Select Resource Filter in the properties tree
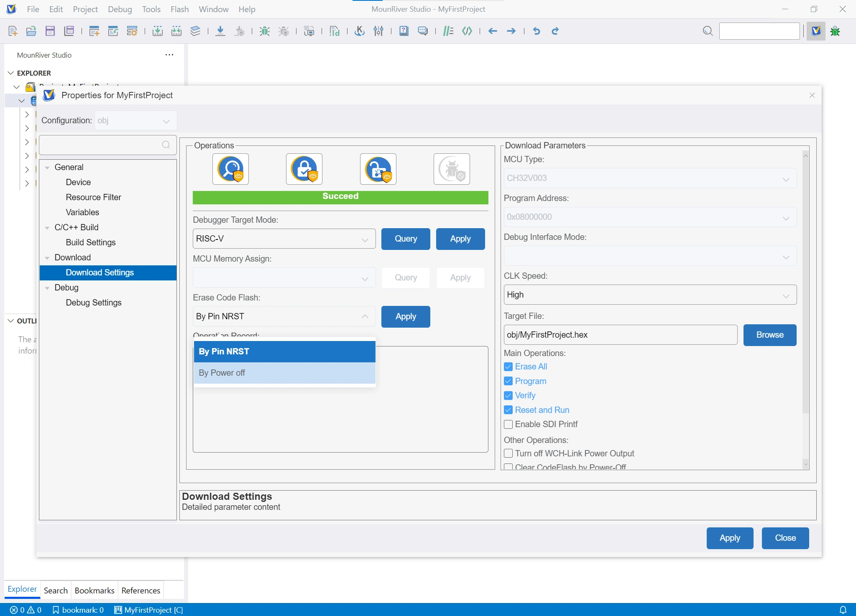 [93, 197]
